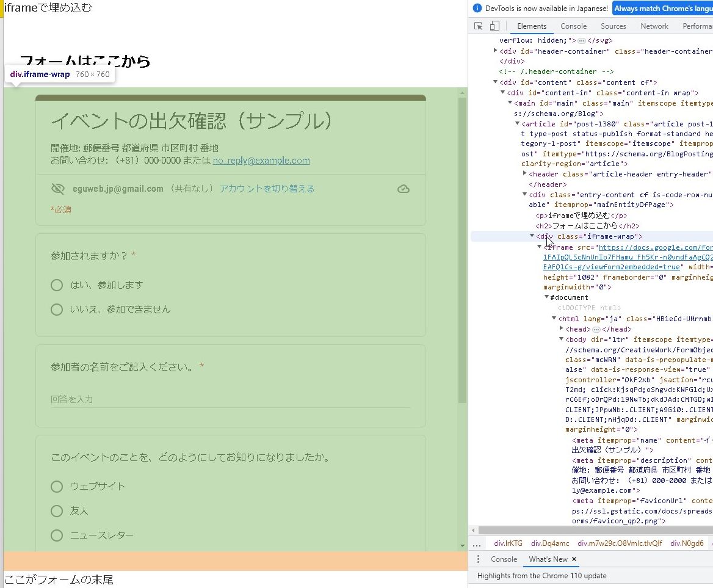Viewport: 713px width, 588px height.
Task: Select the いいえ、参加できません radio button
Action: (x=57, y=309)
